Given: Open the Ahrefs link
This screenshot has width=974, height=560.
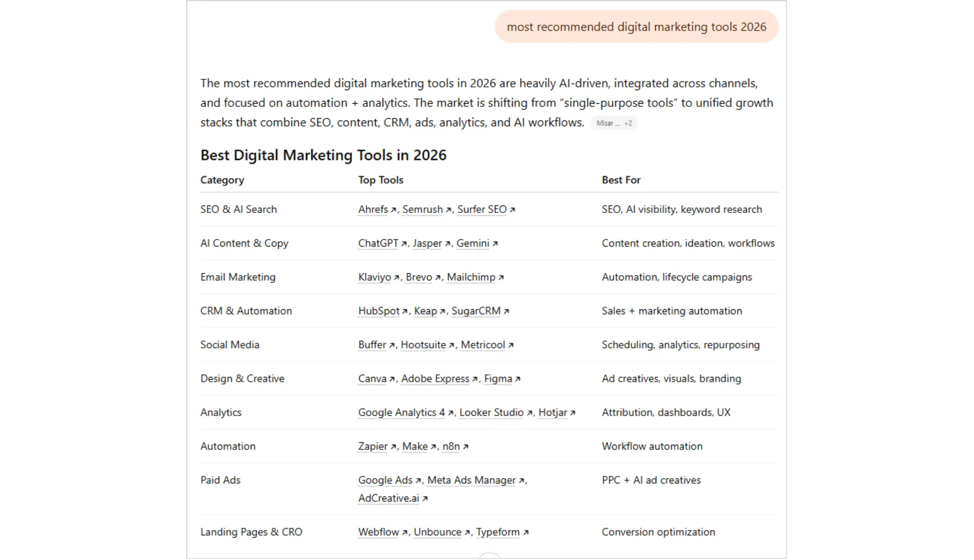Looking at the screenshot, I should pos(377,209).
